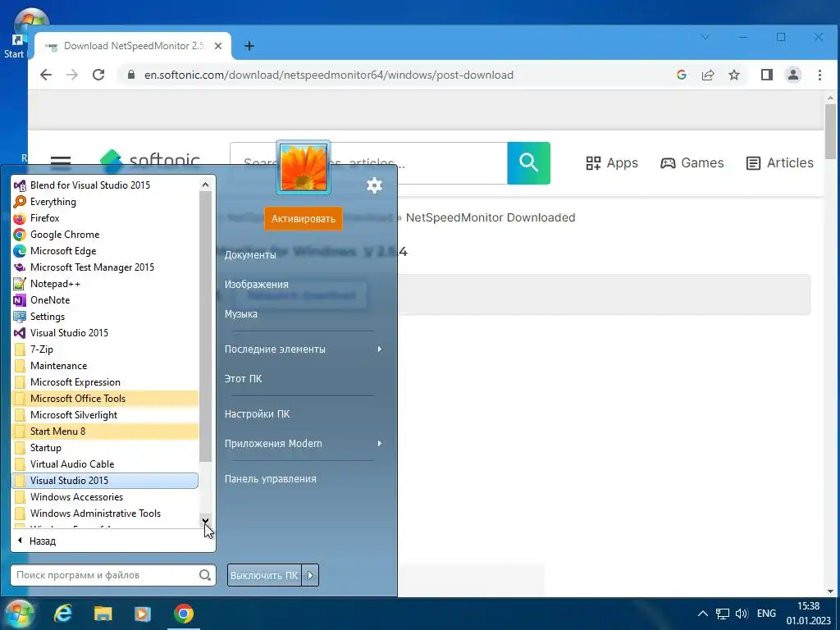Go back to previous page in Chrome
This screenshot has height=630, width=840.
pyautogui.click(x=46, y=75)
